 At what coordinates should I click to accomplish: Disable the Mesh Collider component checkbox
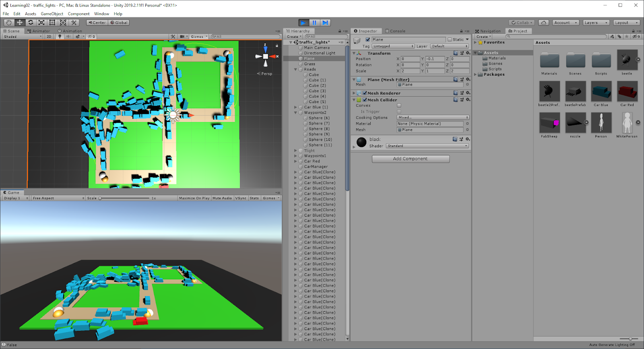[x=365, y=100]
